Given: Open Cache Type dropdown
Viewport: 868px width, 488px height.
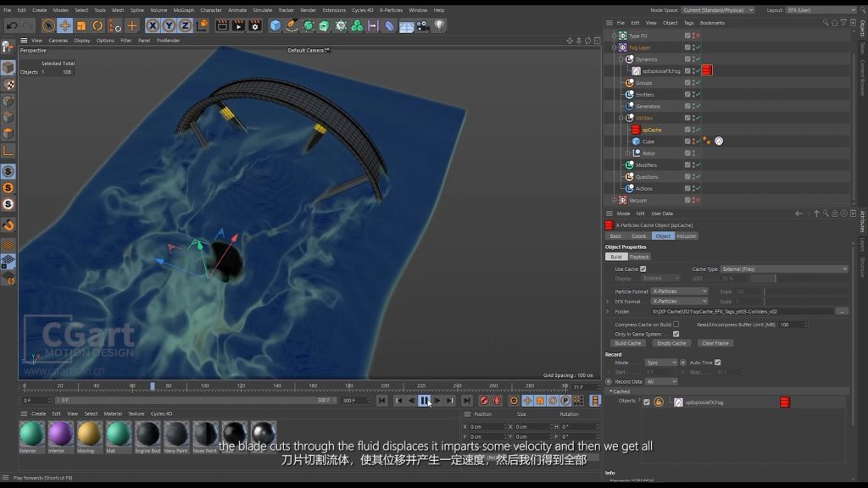Looking at the screenshot, I should pos(783,269).
